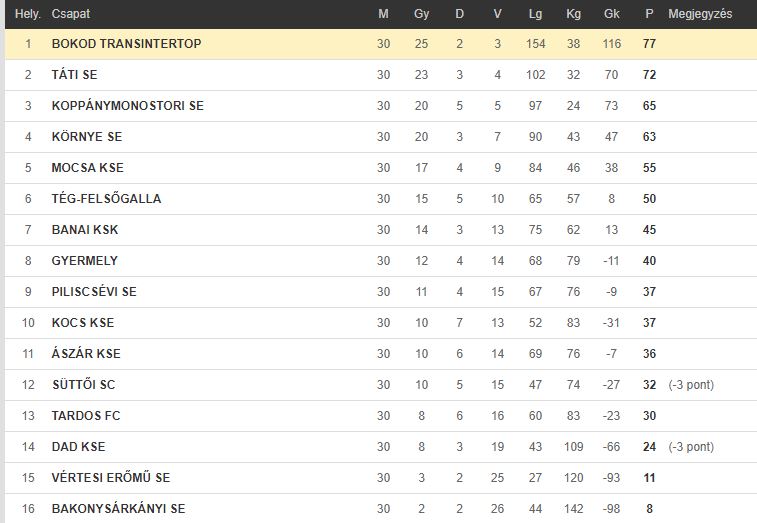Open the BOKOD TRANSINTERTOP team link
The height and width of the screenshot is (523, 757).
pyautogui.click(x=126, y=43)
